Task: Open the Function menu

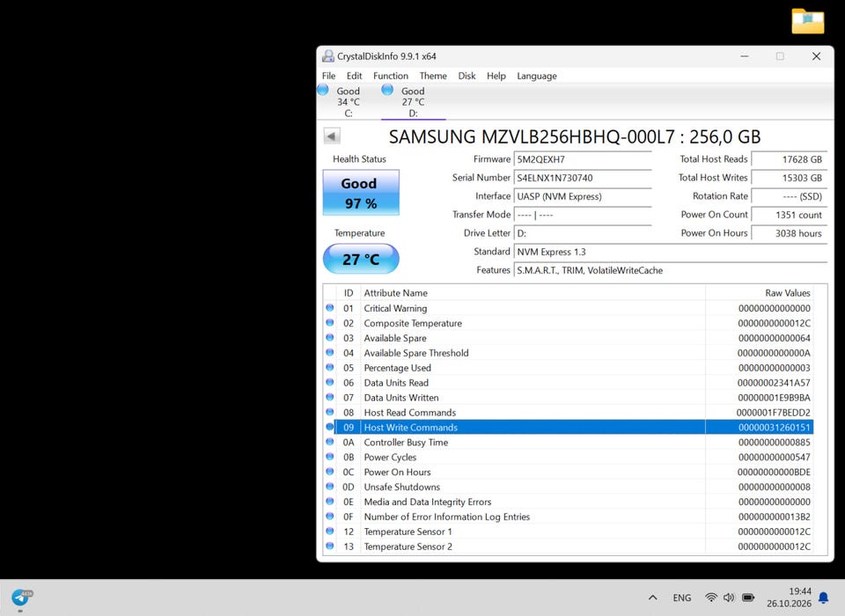Action: point(391,76)
